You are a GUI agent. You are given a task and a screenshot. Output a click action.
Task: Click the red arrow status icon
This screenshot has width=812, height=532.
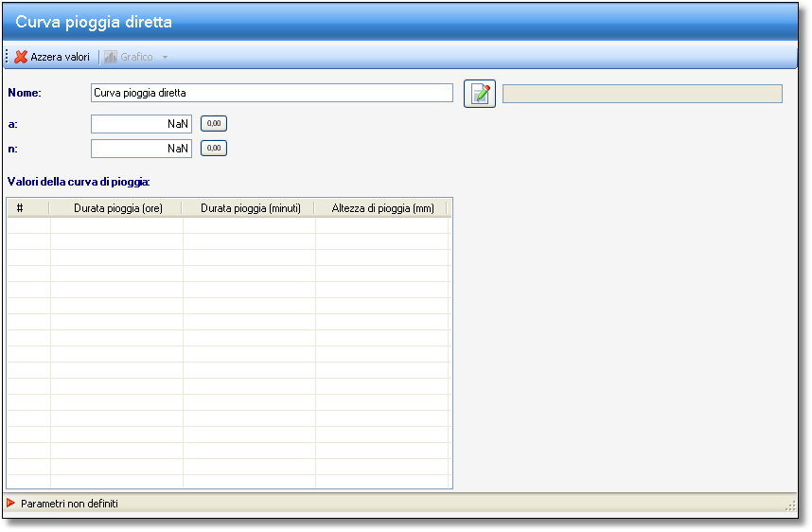[x=10, y=503]
